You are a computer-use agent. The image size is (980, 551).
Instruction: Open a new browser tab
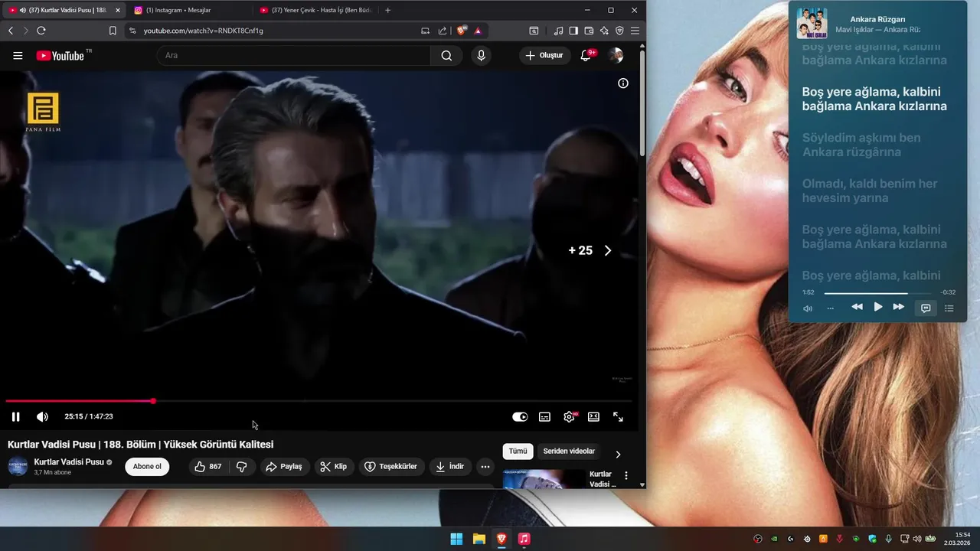click(388, 10)
